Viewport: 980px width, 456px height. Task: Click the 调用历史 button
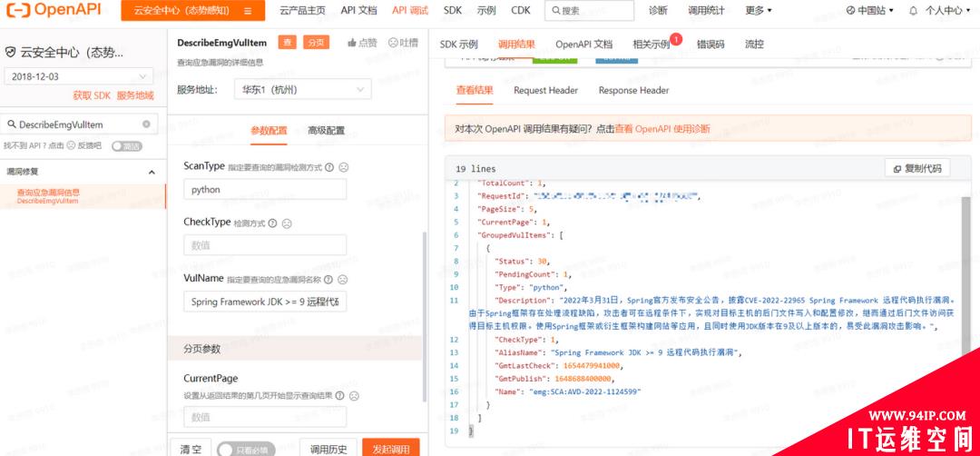pyautogui.click(x=328, y=449)
